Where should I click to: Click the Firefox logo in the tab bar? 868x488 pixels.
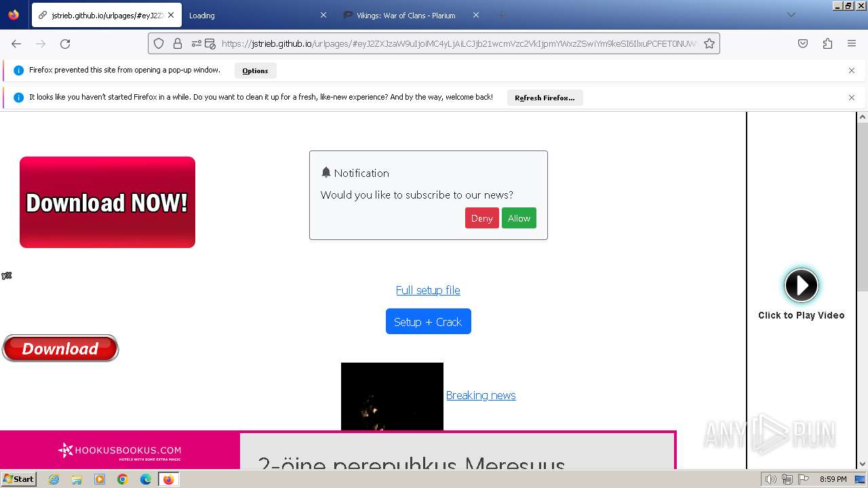click(x=14, y=14)
